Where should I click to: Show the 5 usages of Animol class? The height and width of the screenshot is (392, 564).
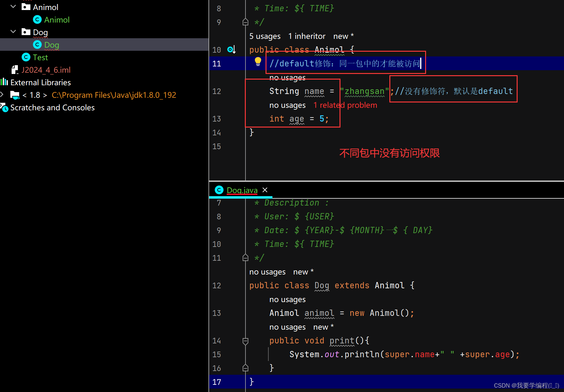(x=265, y=36)
